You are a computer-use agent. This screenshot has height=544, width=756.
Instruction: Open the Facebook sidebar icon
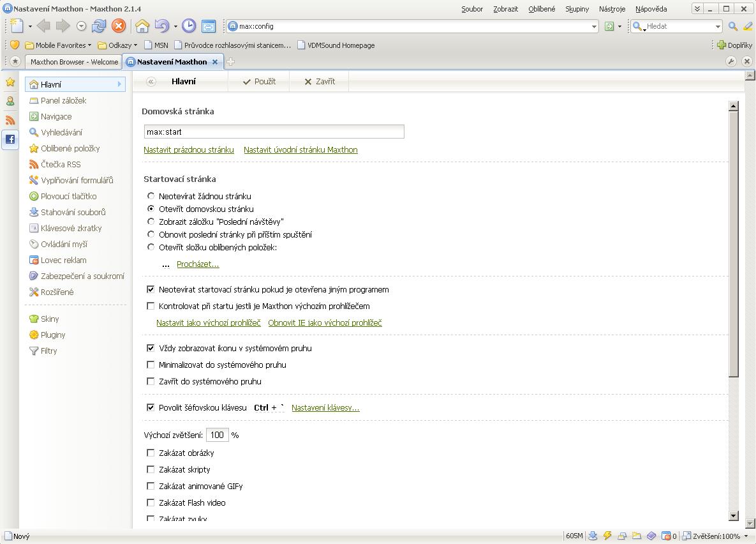(x=10, y=139)
